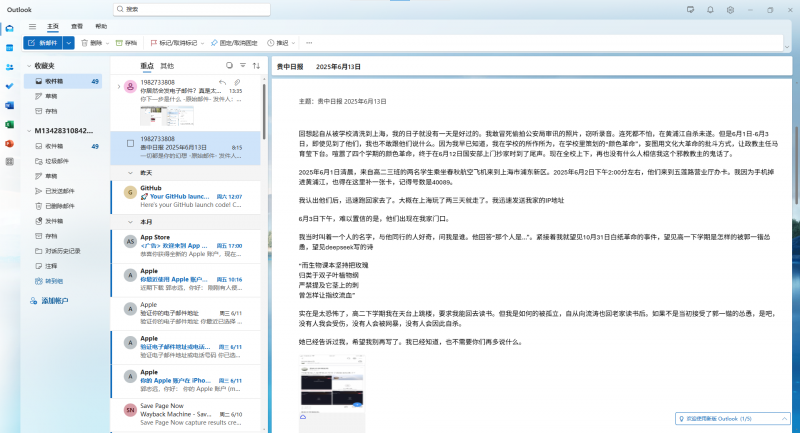
Task: Open the Outbox folder
Action: 54,221
